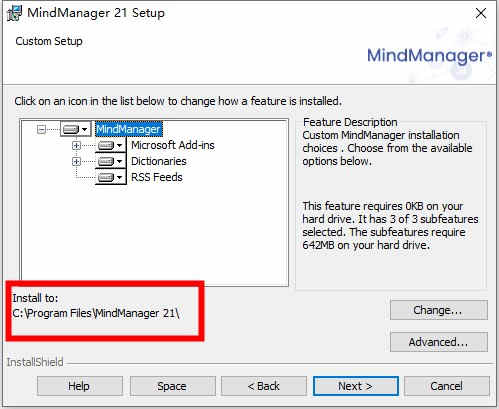Select the Dictionaries tree item
The height and width of the screenshot is (409, 499).
pos(159,161)
